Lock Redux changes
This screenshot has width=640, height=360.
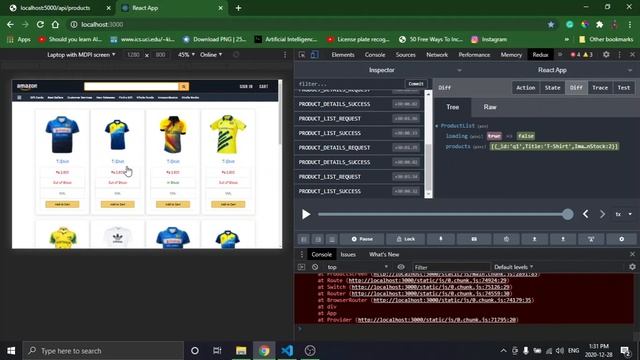(x=405, y=239)
